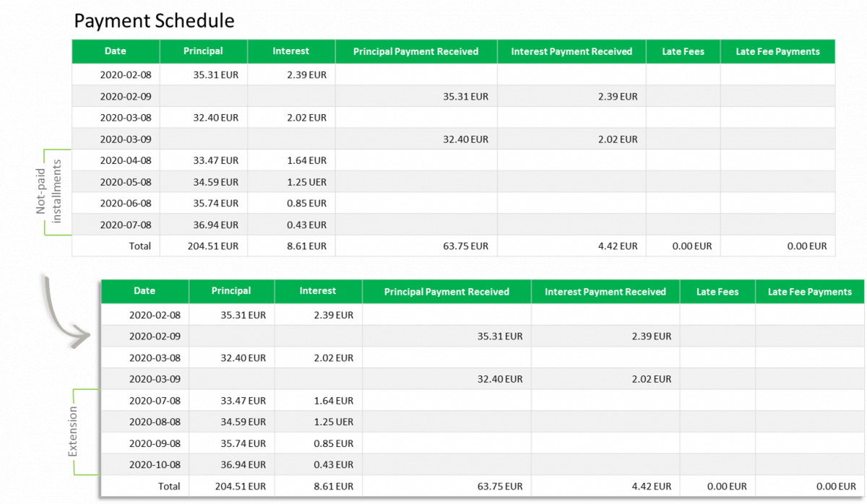Click 0.43 EUR interest in the 2020-10-08 row
This screenshot has width=867, height=504.
point(333,464)
